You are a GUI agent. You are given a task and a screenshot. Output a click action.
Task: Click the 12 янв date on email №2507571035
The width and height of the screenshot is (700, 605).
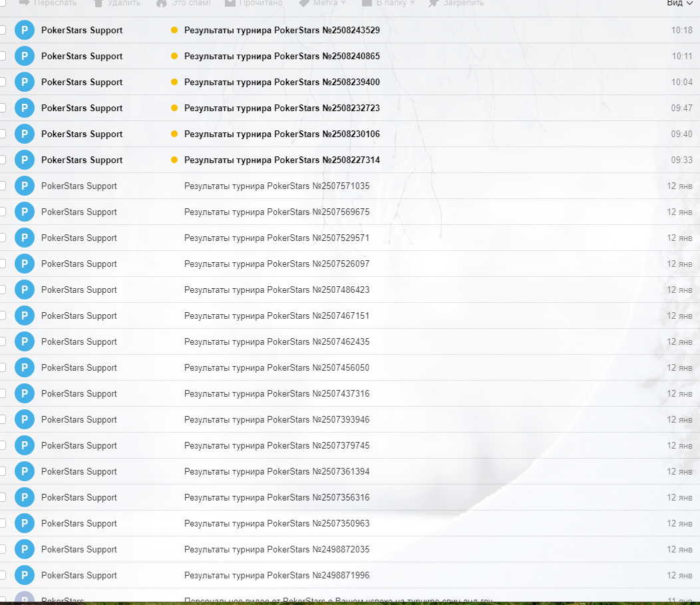pos(679,186)
